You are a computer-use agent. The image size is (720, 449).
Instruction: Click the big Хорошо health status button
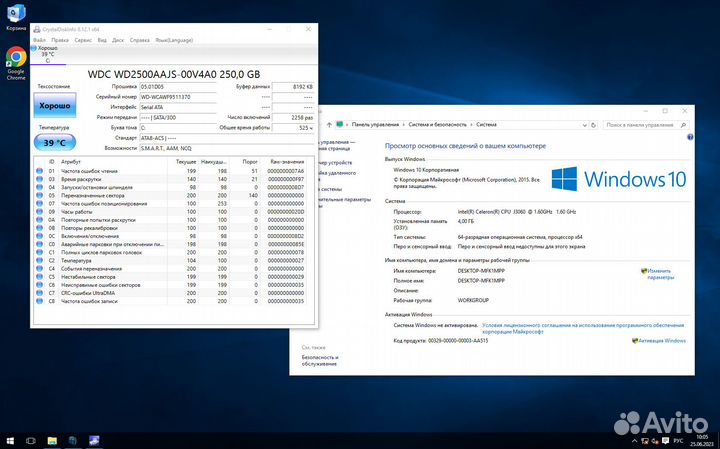click(x=55, y=106)
